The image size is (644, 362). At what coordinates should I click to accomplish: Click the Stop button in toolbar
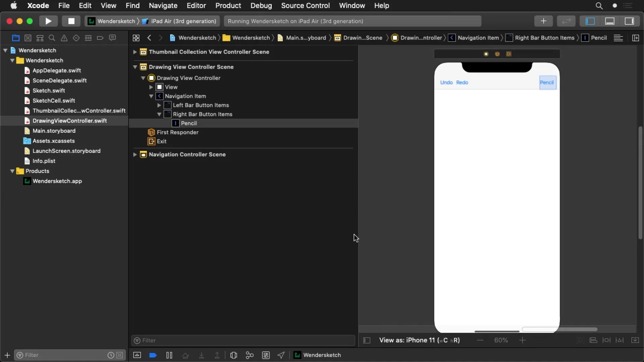71,21
